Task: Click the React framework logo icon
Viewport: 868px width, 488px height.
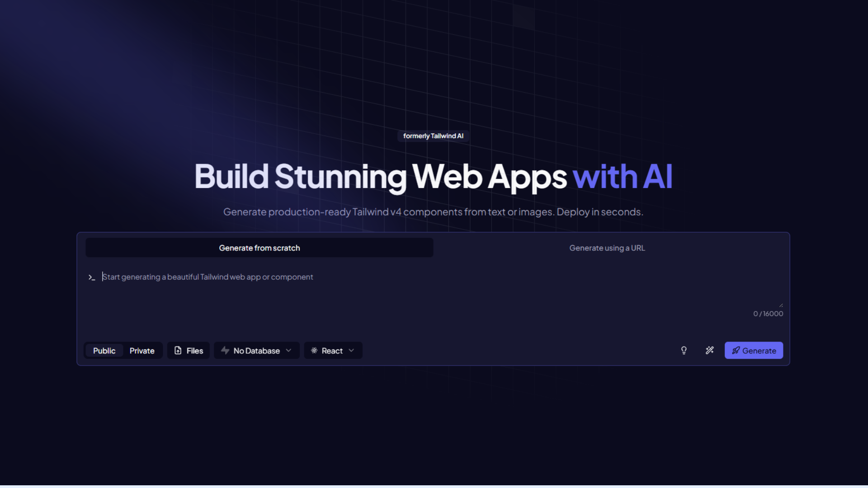Action: [314, 350]
